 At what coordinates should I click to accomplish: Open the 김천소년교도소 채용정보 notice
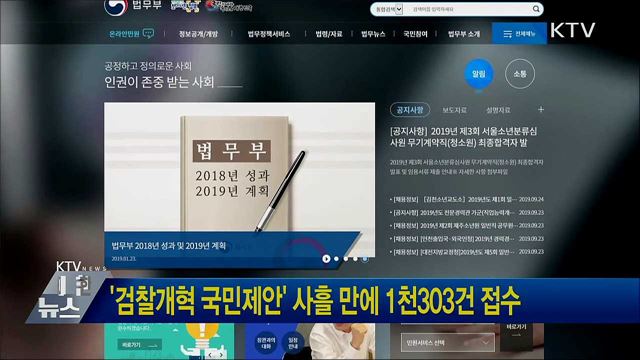pyautogui.click(x=467, y=199)
